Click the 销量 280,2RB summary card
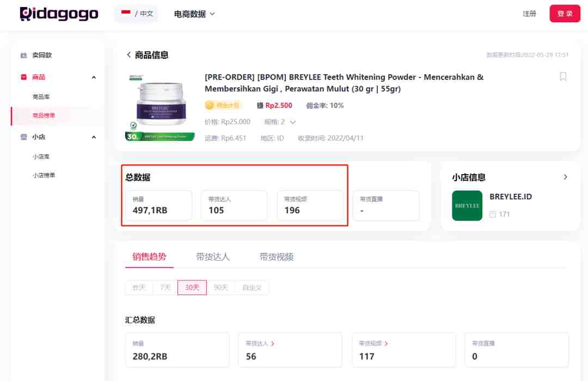 (177, 350)
